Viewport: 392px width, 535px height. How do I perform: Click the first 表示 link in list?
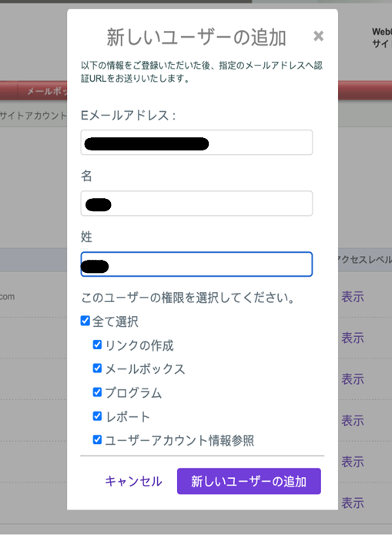click(353, 297)
